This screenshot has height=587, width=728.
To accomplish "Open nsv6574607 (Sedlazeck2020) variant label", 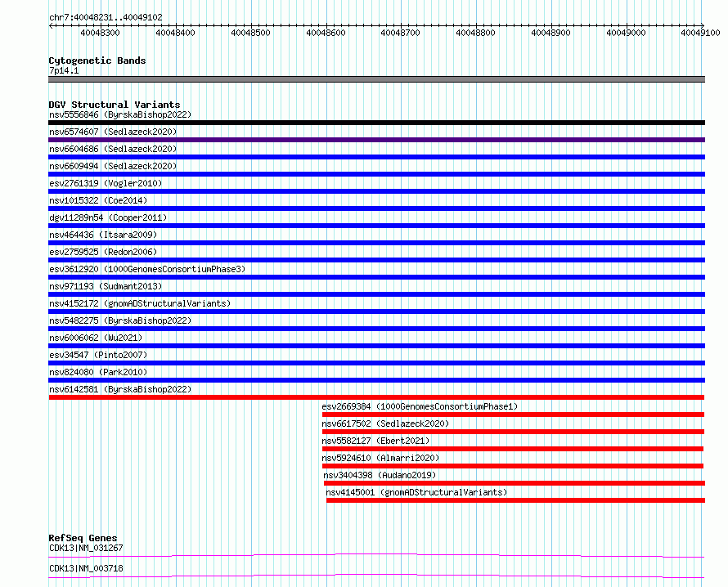I will click(x=113, y=132).
